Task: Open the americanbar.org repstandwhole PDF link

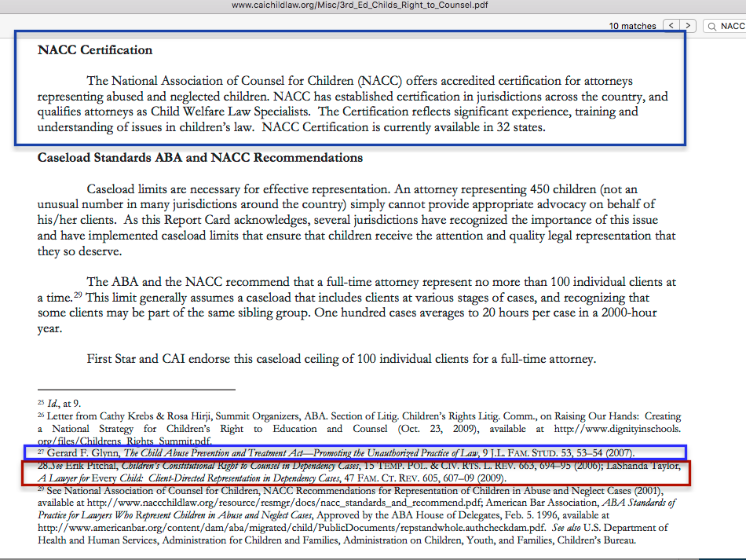Action: pyautogui.click(x=291, y=528)
